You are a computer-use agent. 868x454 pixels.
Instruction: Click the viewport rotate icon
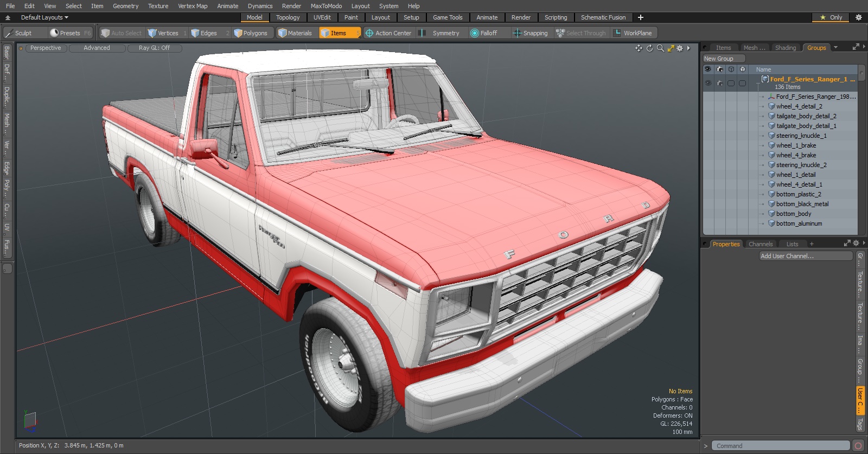pyautogui.click(x=649, y=48)
